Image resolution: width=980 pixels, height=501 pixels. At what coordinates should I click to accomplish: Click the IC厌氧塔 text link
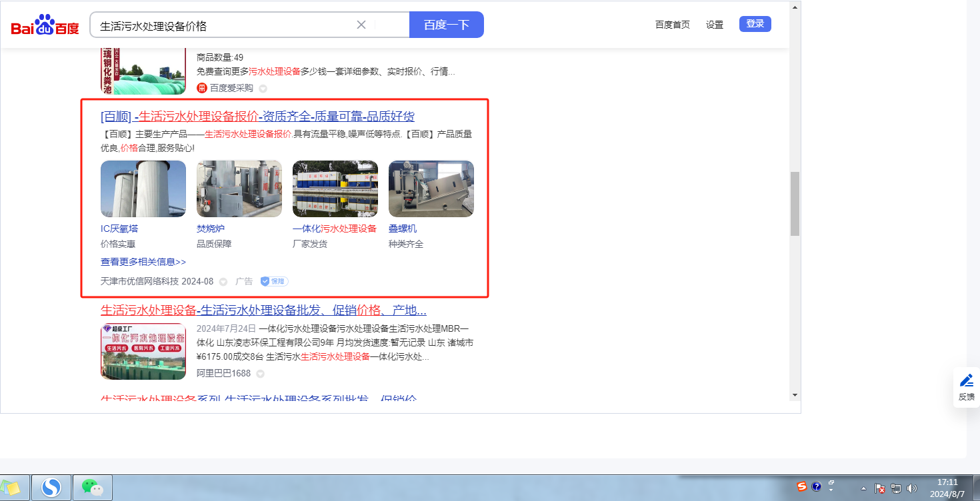(x=119, y=229)
